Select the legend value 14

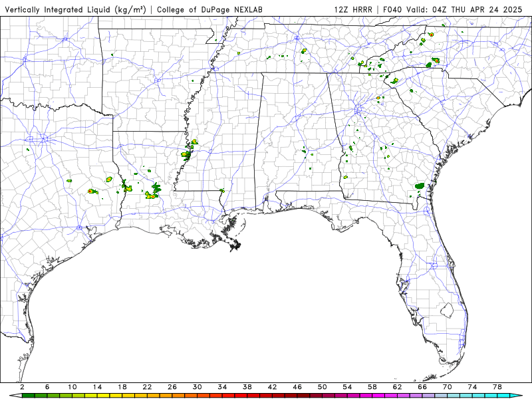97,387
